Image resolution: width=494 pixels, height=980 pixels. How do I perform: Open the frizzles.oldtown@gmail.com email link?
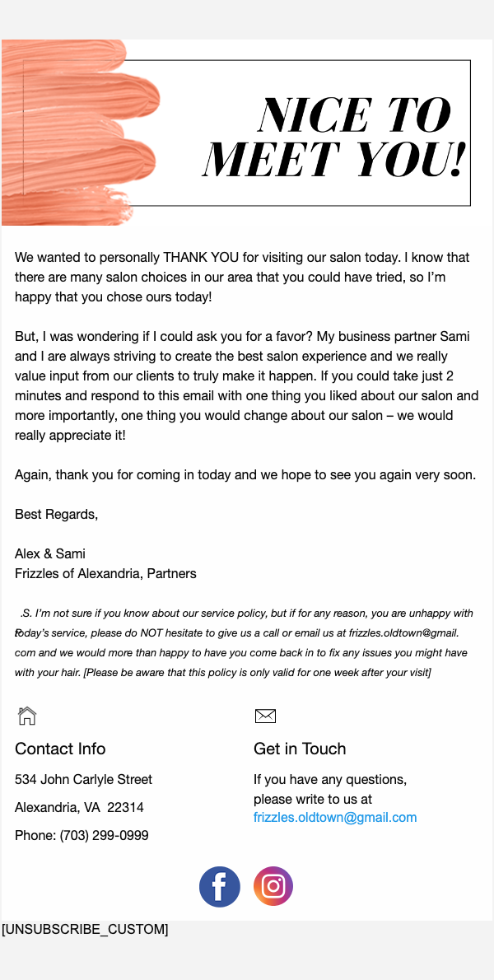(x=335, y=818)
